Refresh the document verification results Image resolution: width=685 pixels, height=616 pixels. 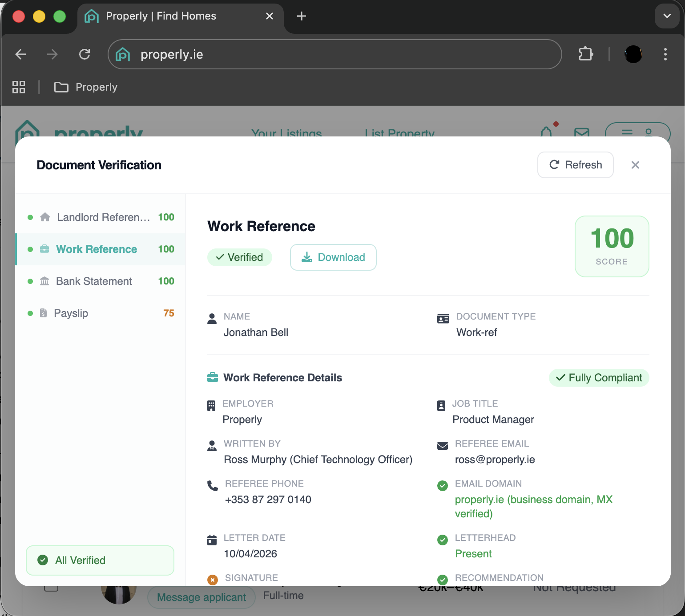click(x=575, y=165)
